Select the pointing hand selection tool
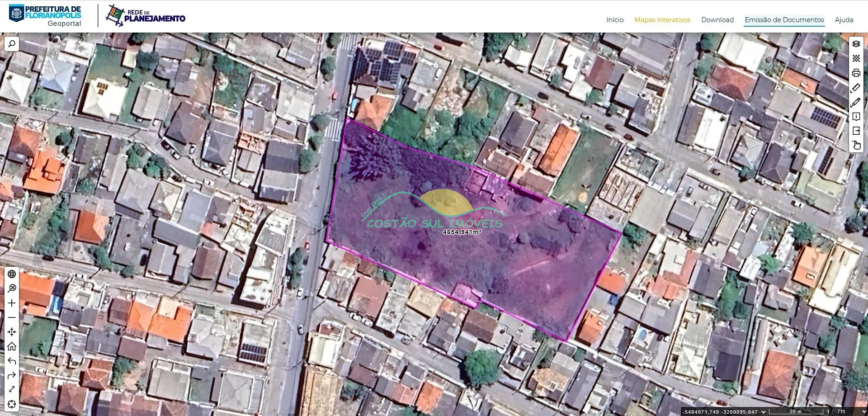 [856, 145]
